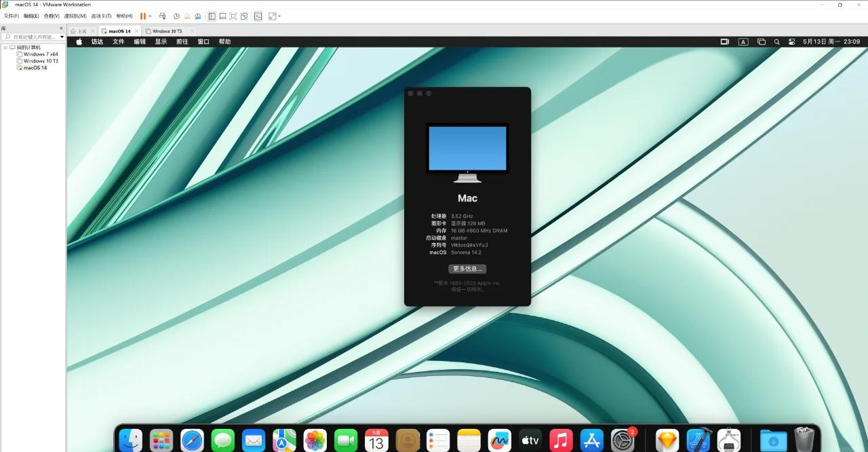Open the 编辑(E) menu in VMware
The width and height of the screenshot is (868, 452).
[x=31, y=16]
